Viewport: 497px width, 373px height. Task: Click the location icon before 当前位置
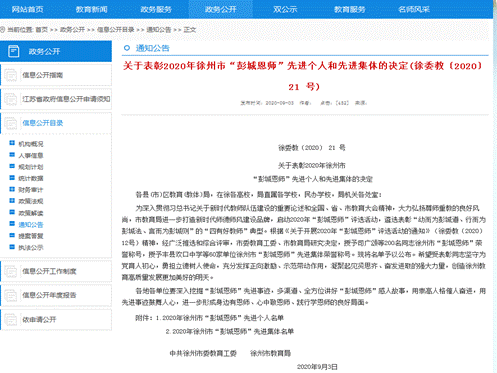(x=3, y=30)
